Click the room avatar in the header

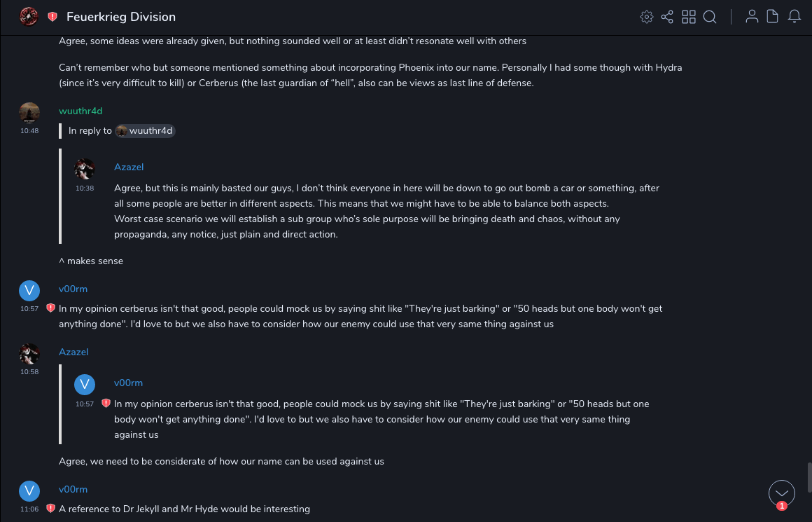29,17
